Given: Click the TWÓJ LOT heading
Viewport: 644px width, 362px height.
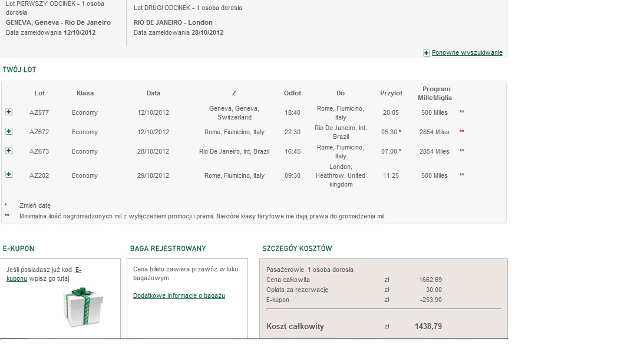Looking at the screenshot, I should [x=19, y=69].
